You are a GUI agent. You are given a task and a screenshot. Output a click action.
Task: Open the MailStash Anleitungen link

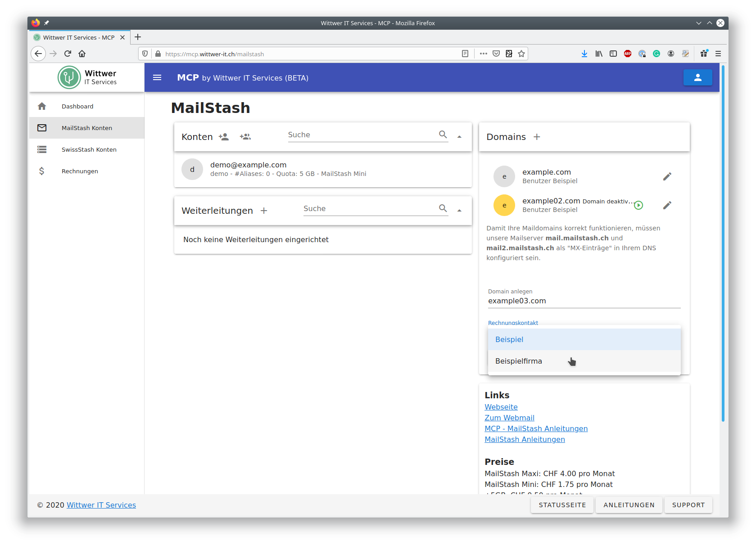[525, 439]
